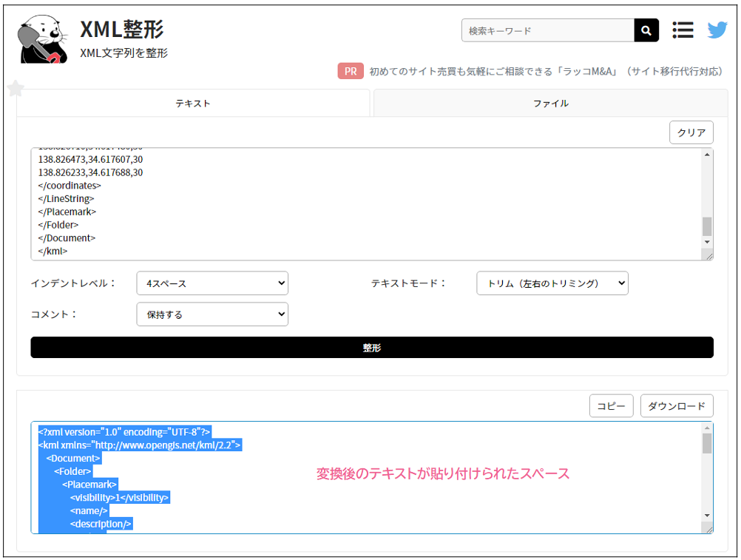Viewport: 741px width, 560px height.
Task: Open the コメント dropdown
Action: 212,314
